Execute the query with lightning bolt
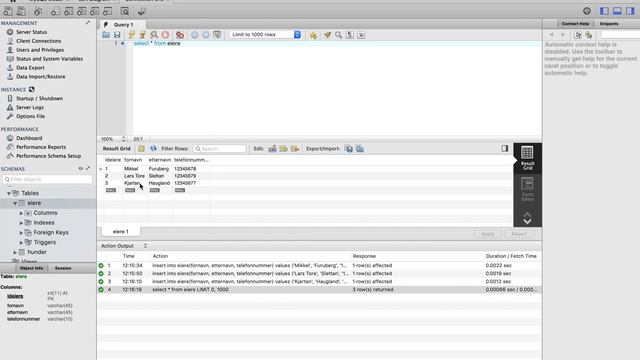640x360 pixels. click(x=131, y=35)
